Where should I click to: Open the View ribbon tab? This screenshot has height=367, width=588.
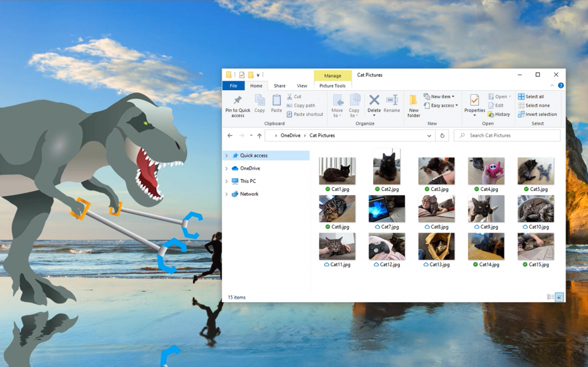[x=301, y=86]
